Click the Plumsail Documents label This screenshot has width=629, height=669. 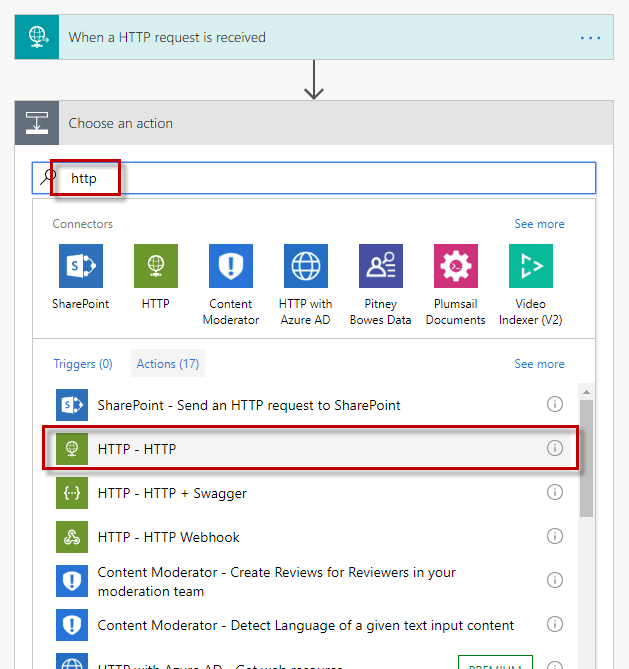click(456, 312)
